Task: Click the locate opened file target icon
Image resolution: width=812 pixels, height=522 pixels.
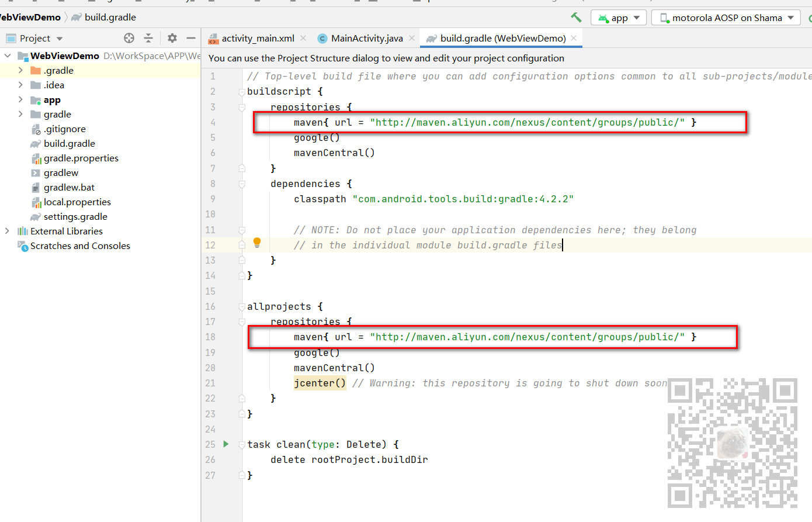Action: coord(129,38)
